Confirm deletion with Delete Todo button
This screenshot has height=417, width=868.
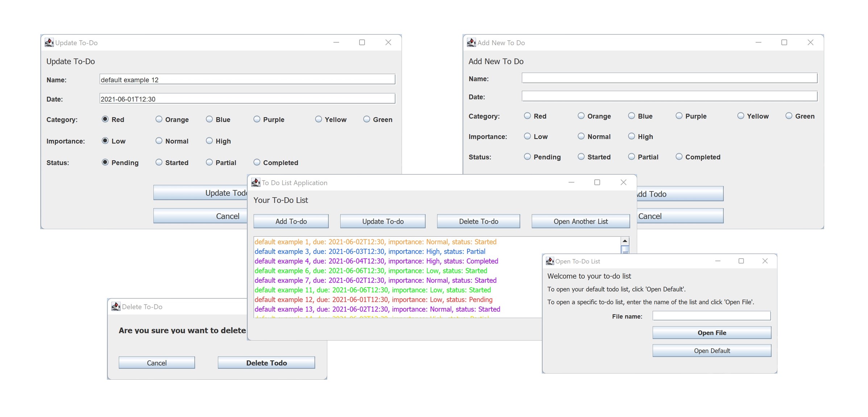coord(266,363)
